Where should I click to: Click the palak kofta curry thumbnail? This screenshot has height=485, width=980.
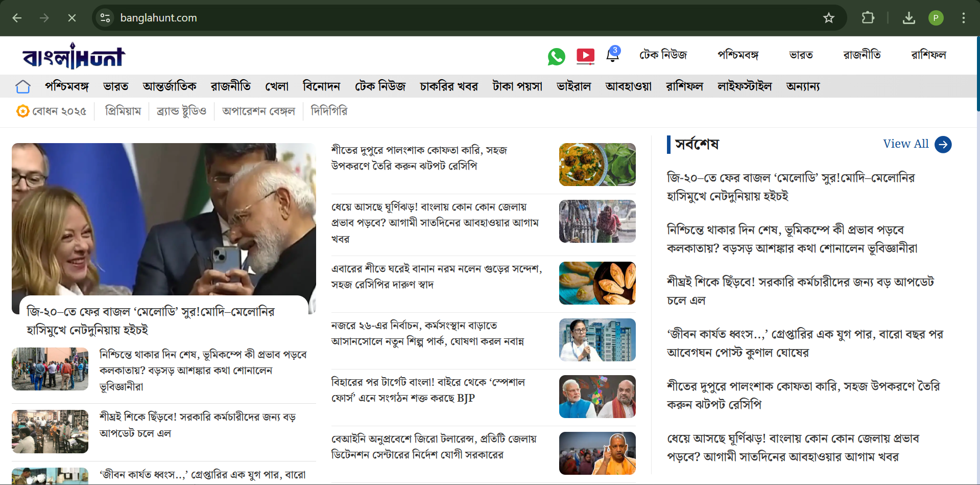[x=597, y=165]
